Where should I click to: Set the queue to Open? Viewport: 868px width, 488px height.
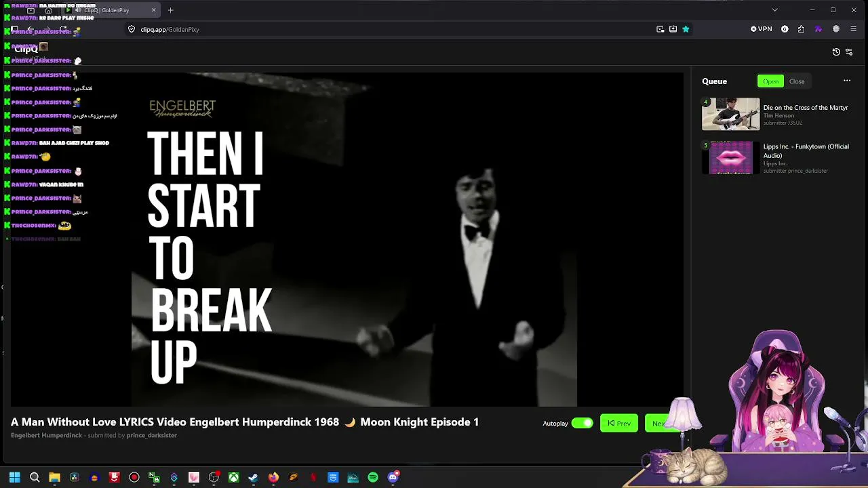[770, 81]
